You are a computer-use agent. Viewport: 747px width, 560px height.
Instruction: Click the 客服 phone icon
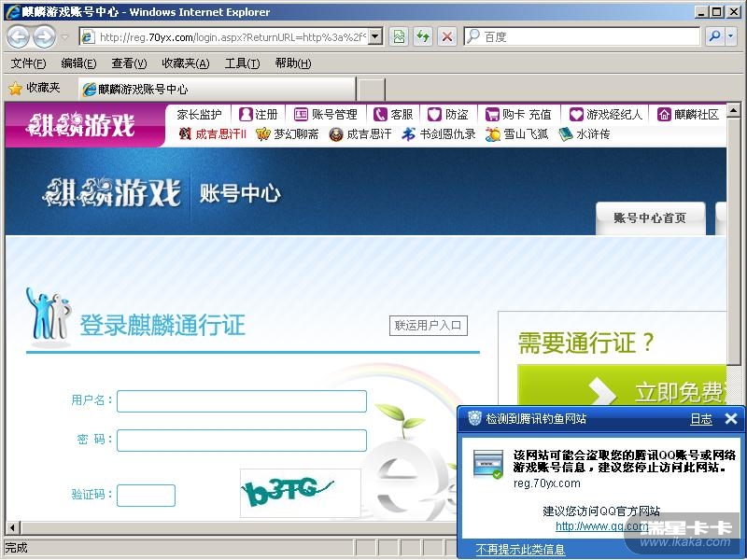(x=380, y=114)
